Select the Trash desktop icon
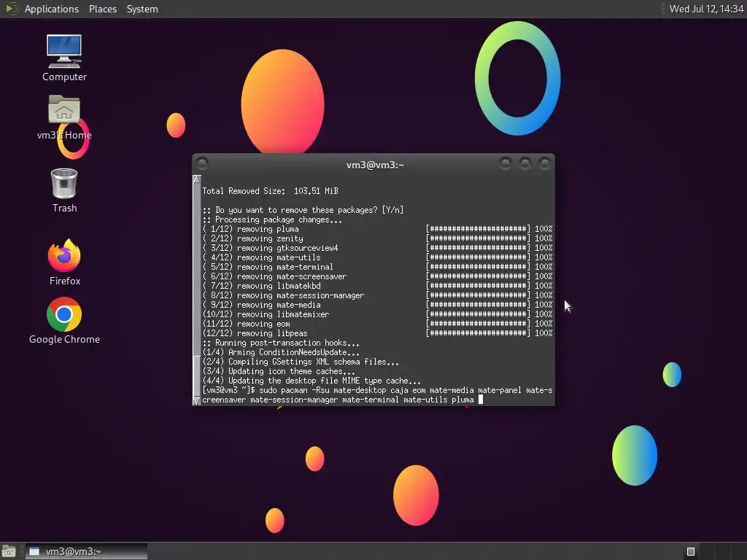 click(x=64, y=190)
